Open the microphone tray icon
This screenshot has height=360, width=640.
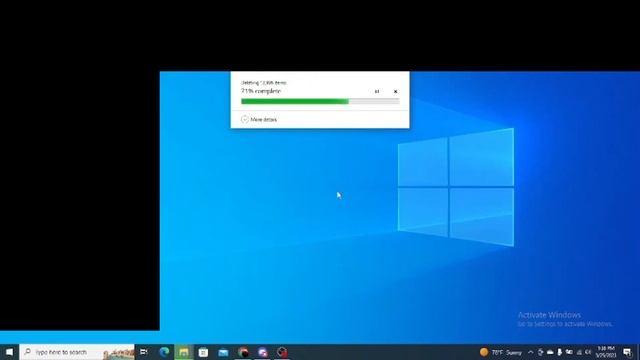point(560,352)
